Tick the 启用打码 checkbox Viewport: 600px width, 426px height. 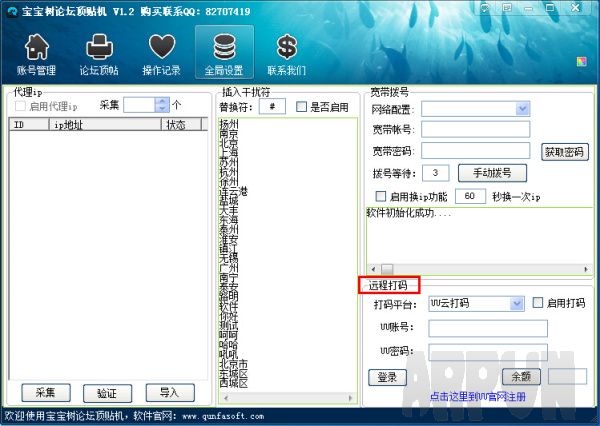[538, 303]
